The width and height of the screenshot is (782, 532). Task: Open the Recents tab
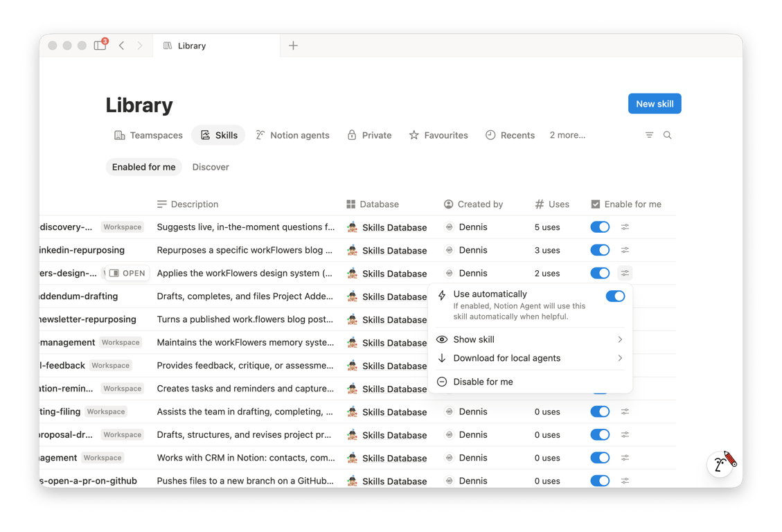(510, 135)
